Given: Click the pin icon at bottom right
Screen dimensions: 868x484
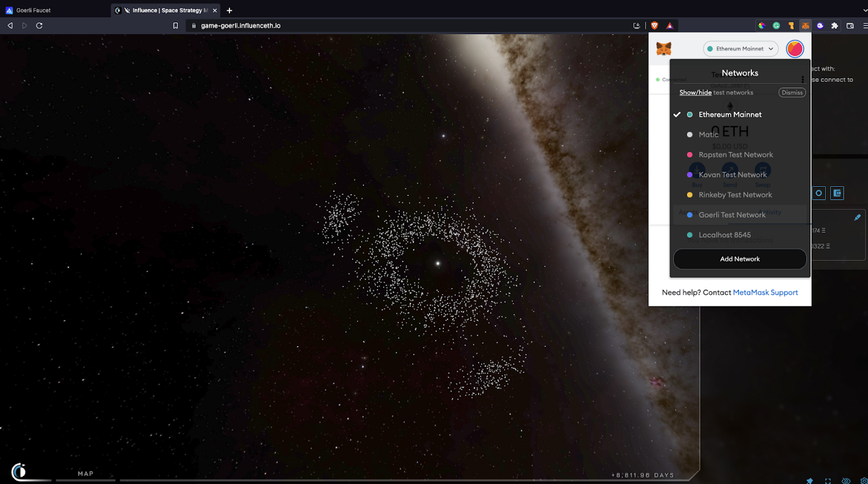Looking at the screenshot, I should [810, 481].
